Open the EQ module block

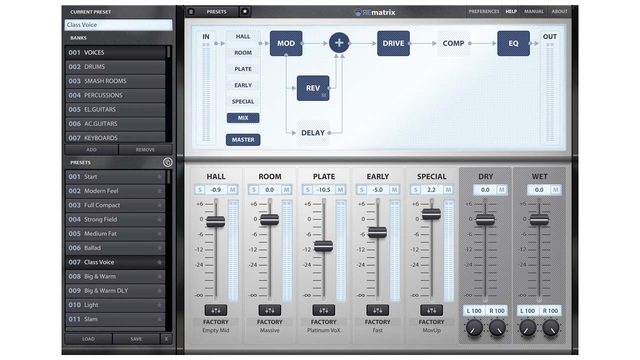(513, 43)
